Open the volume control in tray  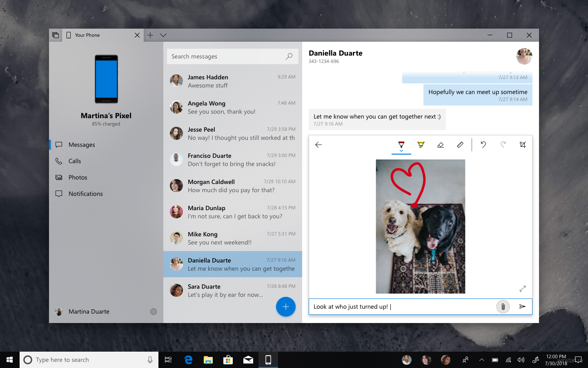pyautogui.click(x=521, y=360)
